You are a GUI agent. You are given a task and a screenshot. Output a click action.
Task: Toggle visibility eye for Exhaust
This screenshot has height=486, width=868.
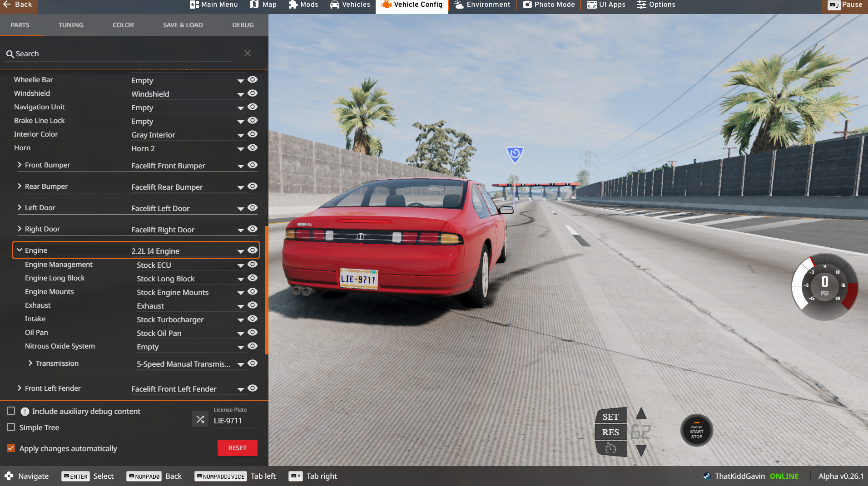(x=253, y=305)
